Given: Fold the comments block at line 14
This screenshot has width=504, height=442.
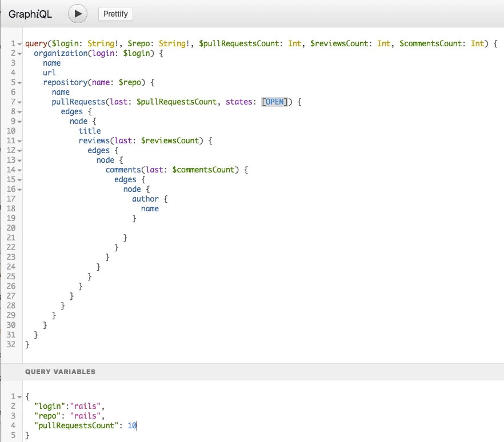Looking at the screenshot, I should (19, 170).
